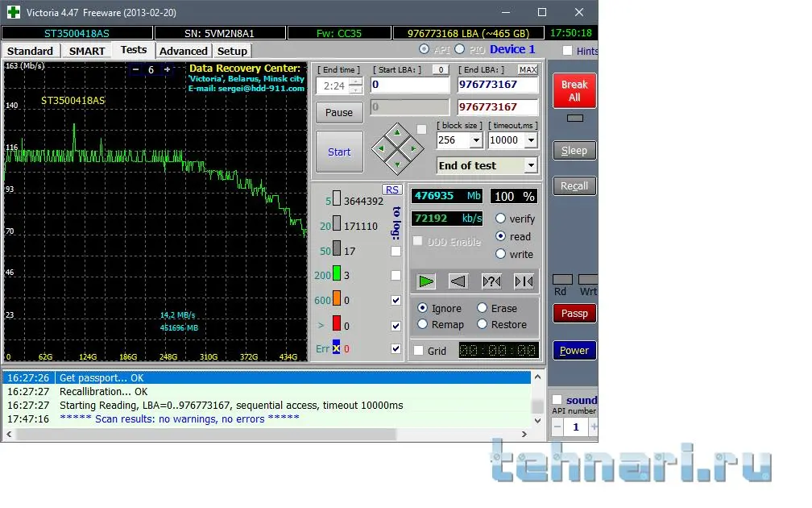812x508 pixels.
Task: Click the Recall button
Action: point(574,186)
